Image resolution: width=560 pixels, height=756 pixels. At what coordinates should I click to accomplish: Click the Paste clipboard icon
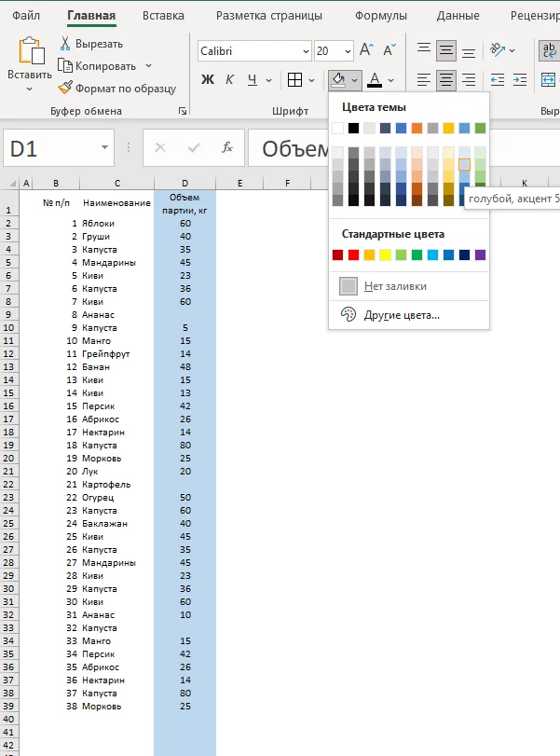pyautogui.click(x=31, y=50)
